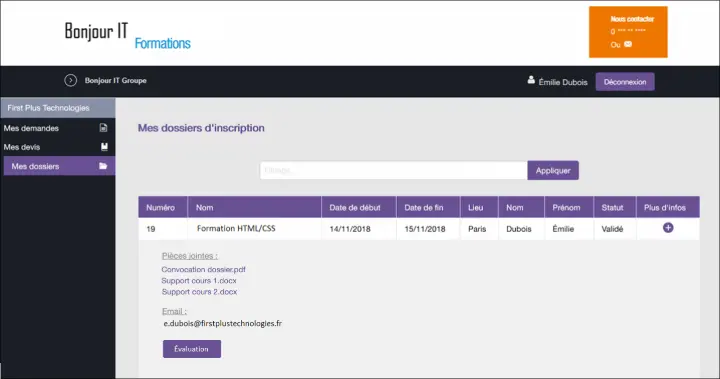Click the Paris location cell
The height and width of the screenshot is (379, 720).
479,229
